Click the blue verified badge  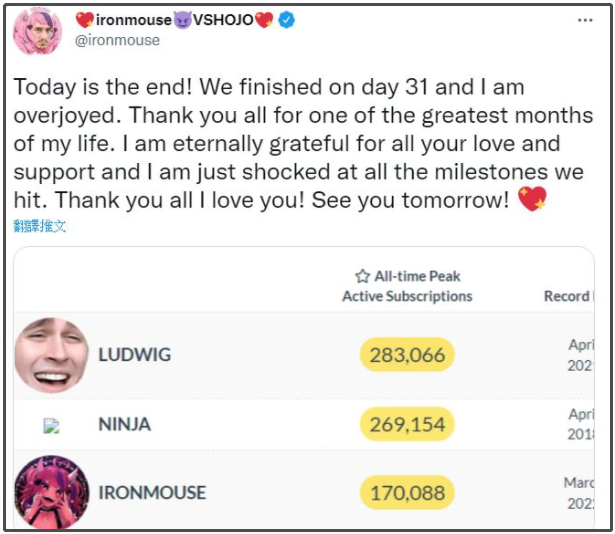[287, 20]
